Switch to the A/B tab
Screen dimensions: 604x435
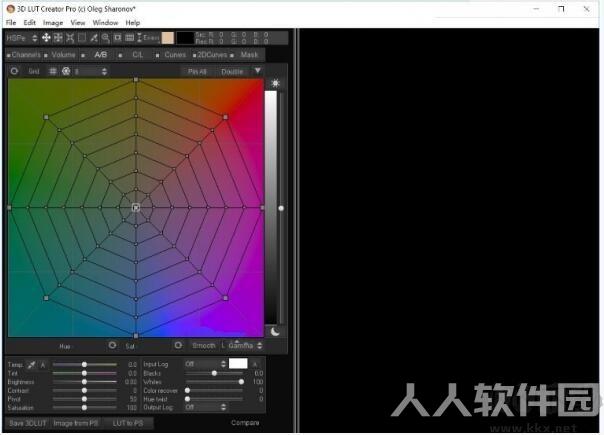pyautogui.click(x=101, y=55)
